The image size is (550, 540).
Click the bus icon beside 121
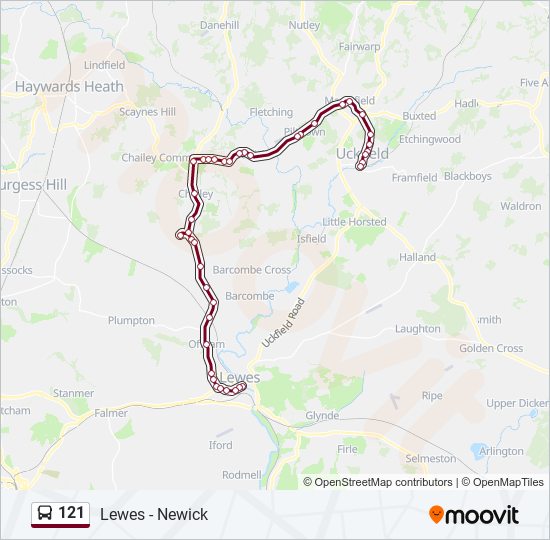pyautogui.click(x=45, y=513)
